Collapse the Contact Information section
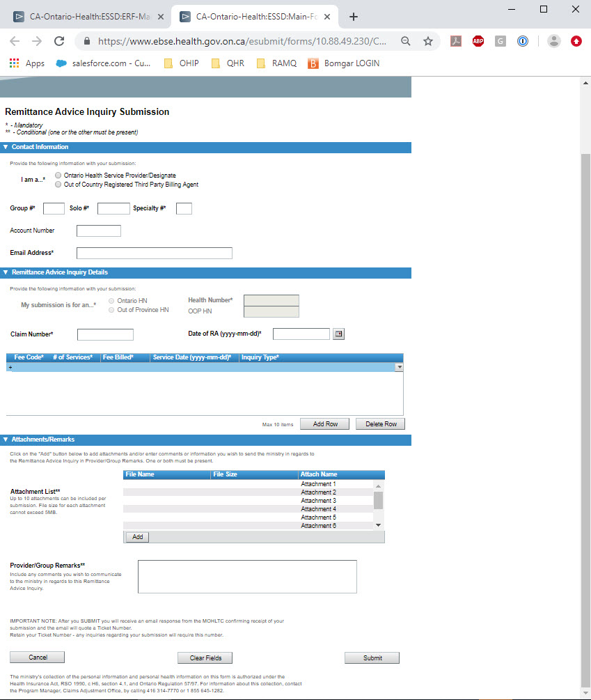591x700 pixels. [x=6, y=147]
